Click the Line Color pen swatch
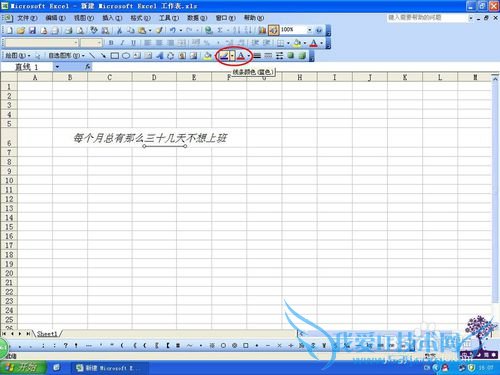This screenshot has height=375, width=500. (x=224, y=56)
